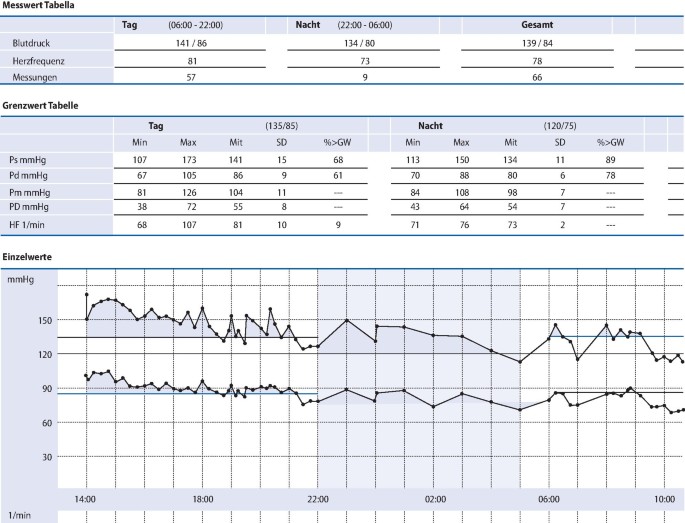685x523 pixels.
Task: Select the "Messungen" row label
Action: 35,77
